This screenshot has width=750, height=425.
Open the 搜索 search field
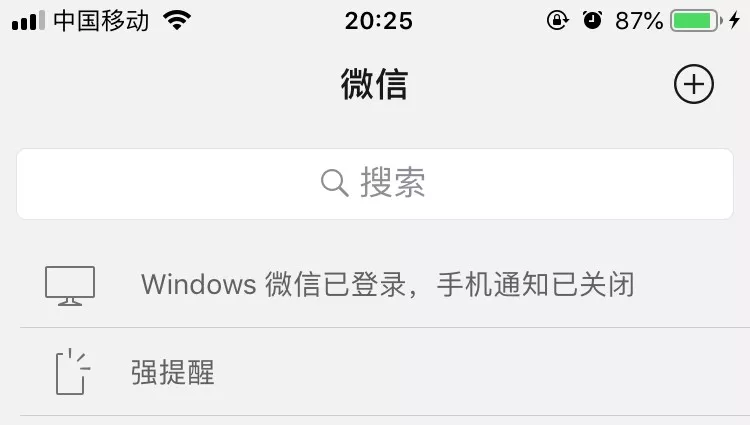click(x=375, y=184)
